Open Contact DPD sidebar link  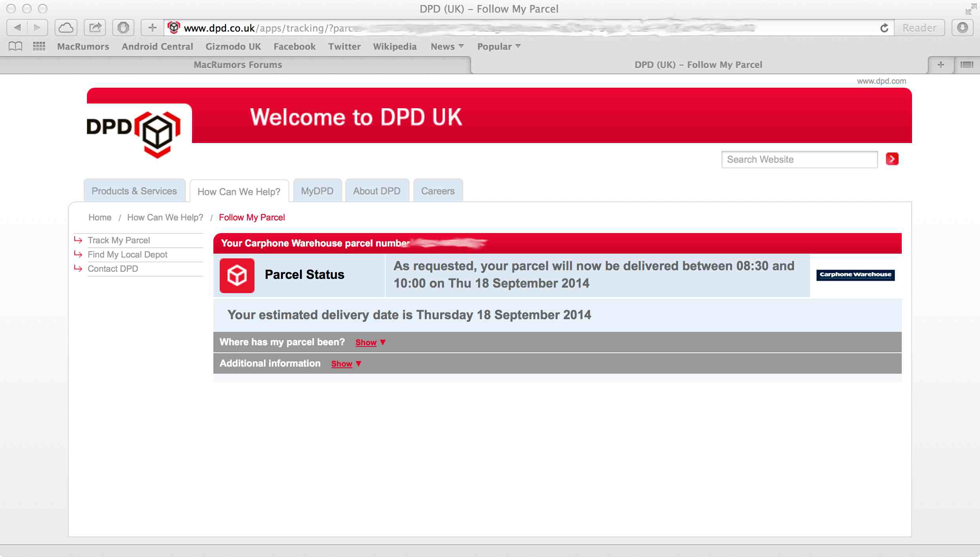point(113,269)
